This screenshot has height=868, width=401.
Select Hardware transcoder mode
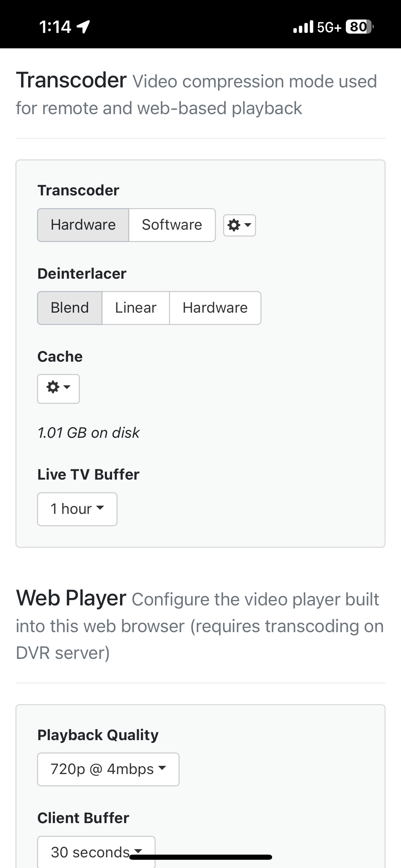tap(83, 225)
